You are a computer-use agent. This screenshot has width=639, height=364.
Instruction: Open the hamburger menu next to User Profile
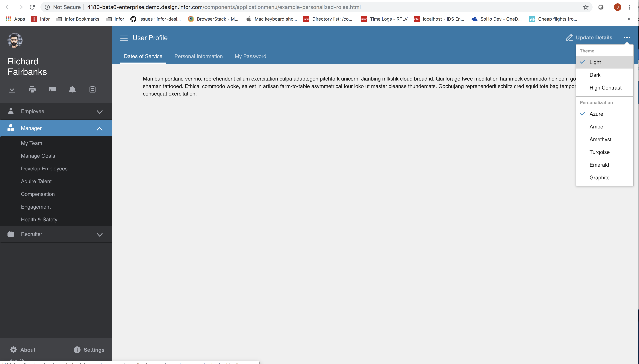tap(124, 38)
